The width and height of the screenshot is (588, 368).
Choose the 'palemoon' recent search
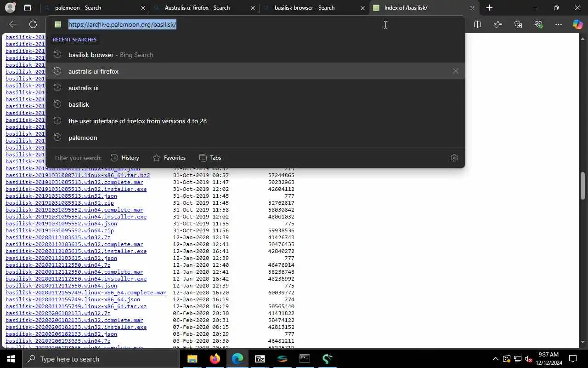tap(255, 138)
